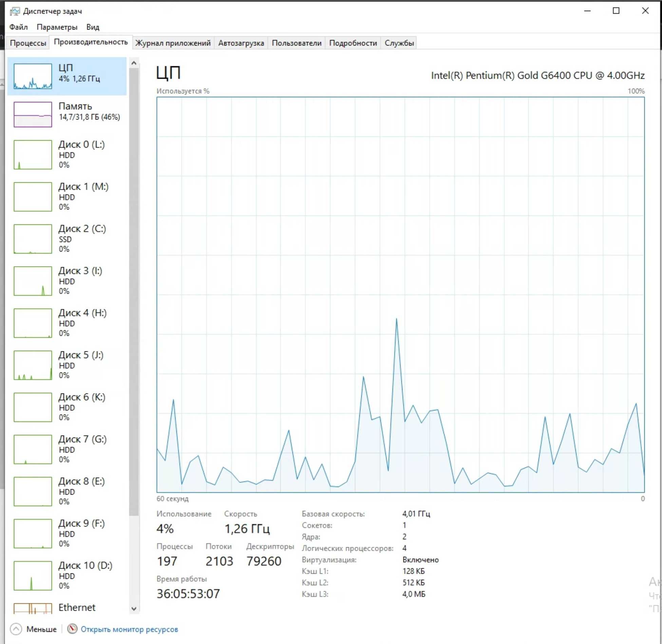Select Диск 7 (G:) in the sidebar

click(67, 449)
